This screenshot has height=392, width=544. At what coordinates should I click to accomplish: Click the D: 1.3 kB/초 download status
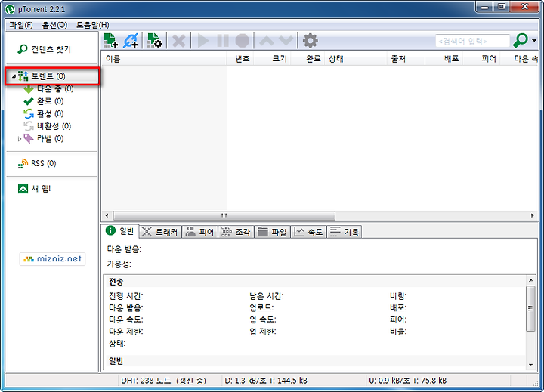click(266, 381)
